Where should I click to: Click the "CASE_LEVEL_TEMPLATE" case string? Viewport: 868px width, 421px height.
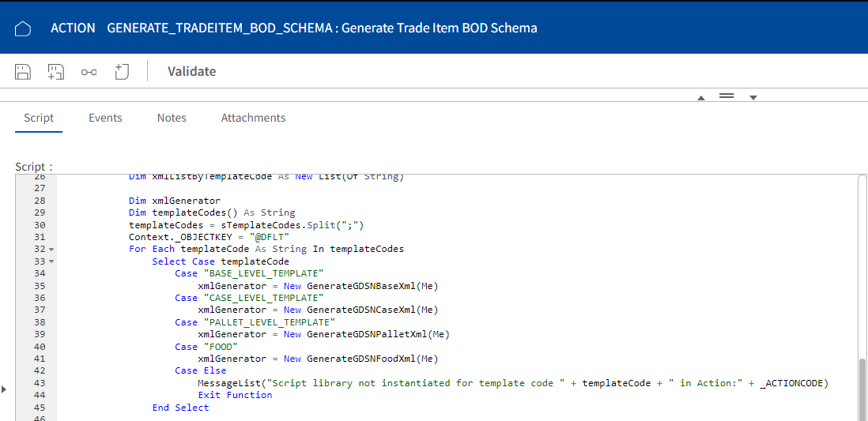[x=263, y=298]
